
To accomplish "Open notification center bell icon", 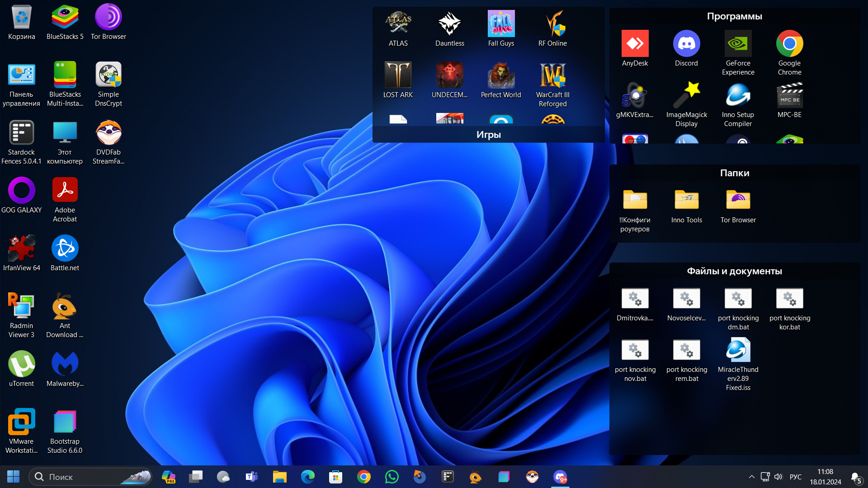I will click(x=855, y=477).
